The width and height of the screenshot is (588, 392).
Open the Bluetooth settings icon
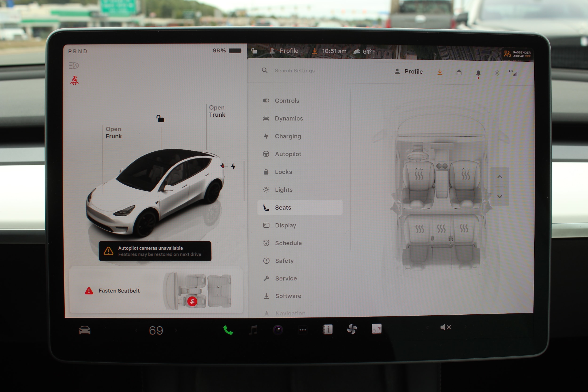pos(497,73)
